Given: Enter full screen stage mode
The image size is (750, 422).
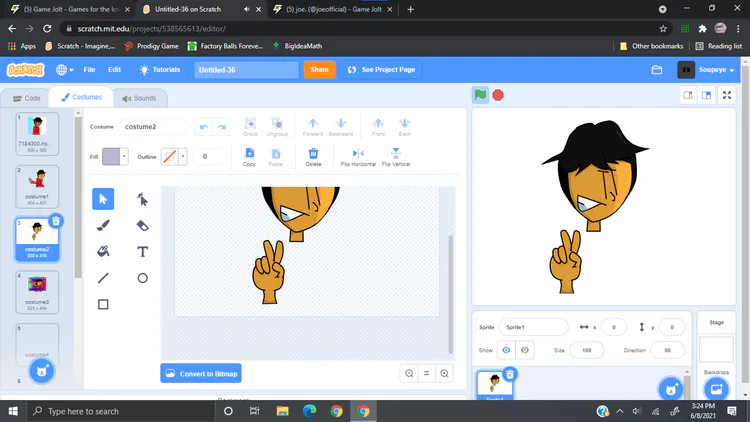Looking at the screenshot, I should tap(727, 95).
